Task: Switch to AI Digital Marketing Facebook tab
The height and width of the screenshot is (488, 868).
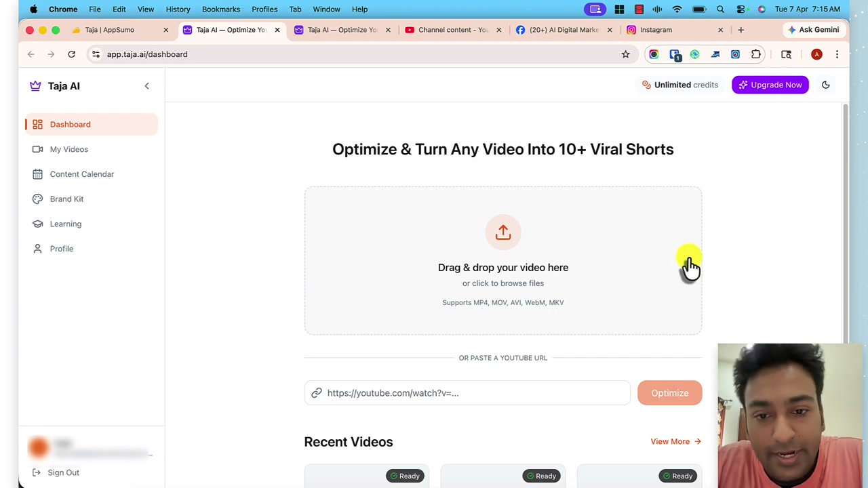Action: coord(564,30)
